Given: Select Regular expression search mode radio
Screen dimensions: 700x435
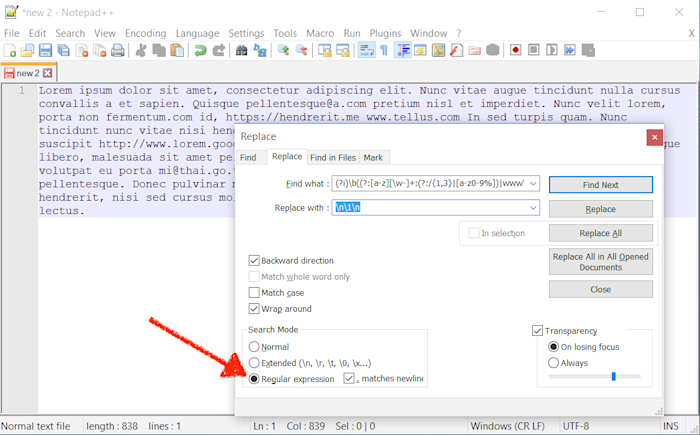Looking at the screenshot, I should coord(254,379).
